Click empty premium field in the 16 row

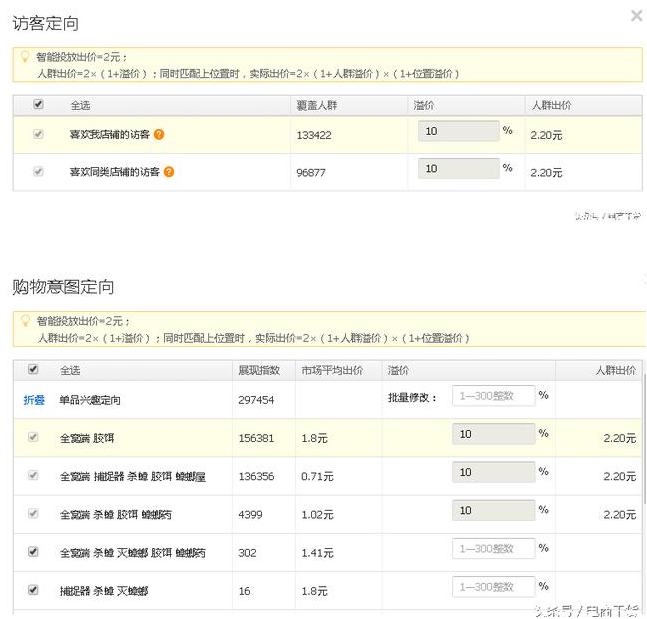pyautogui.click(x=494, y=586)
